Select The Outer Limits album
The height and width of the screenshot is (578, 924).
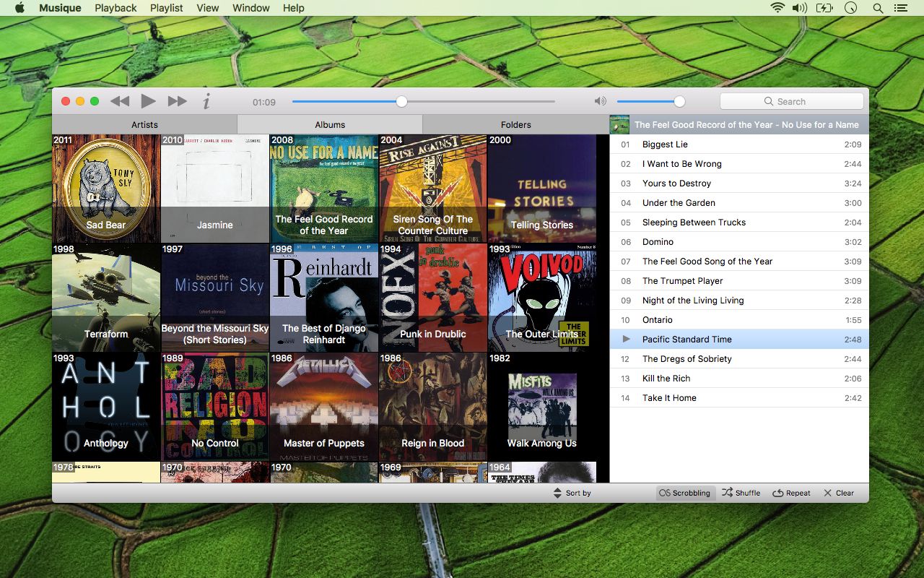tap(542, 298)
